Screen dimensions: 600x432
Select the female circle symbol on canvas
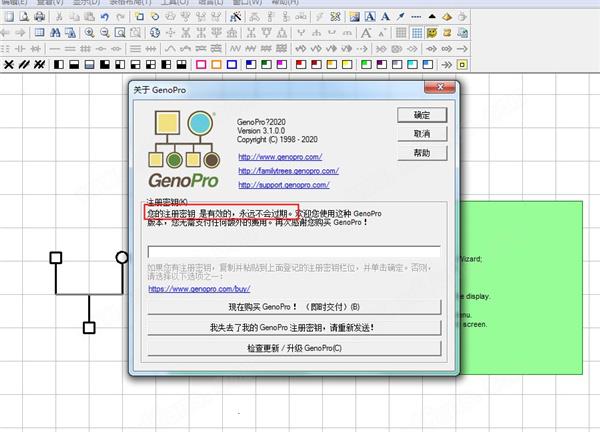(x=122, y=258)
